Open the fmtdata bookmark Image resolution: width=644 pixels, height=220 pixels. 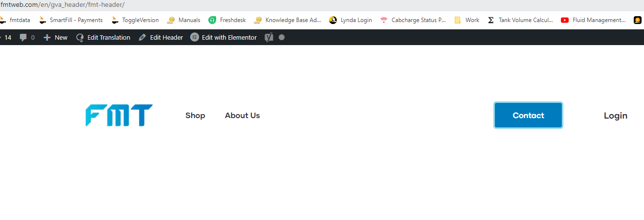[x=15, y=20]
